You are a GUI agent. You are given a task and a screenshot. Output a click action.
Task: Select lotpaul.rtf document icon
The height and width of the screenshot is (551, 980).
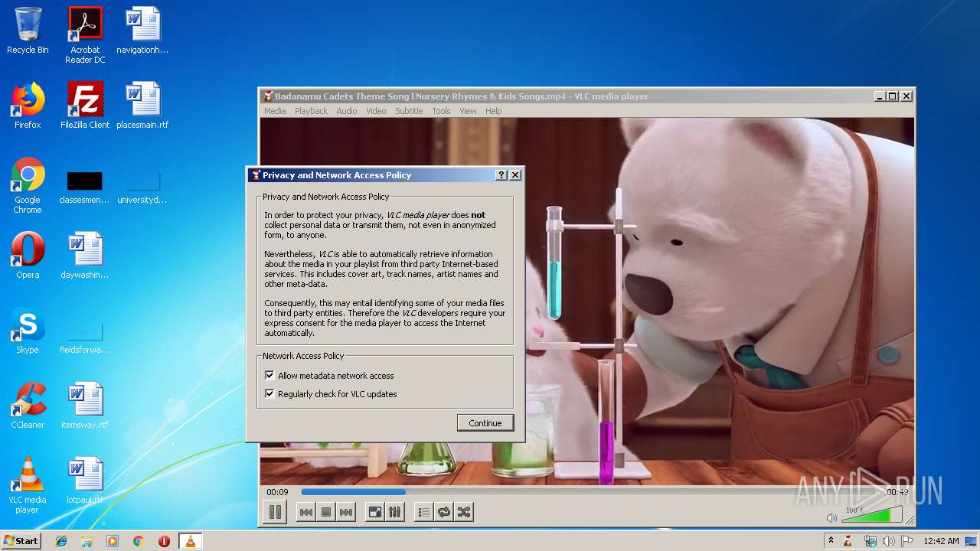point(85,481)
